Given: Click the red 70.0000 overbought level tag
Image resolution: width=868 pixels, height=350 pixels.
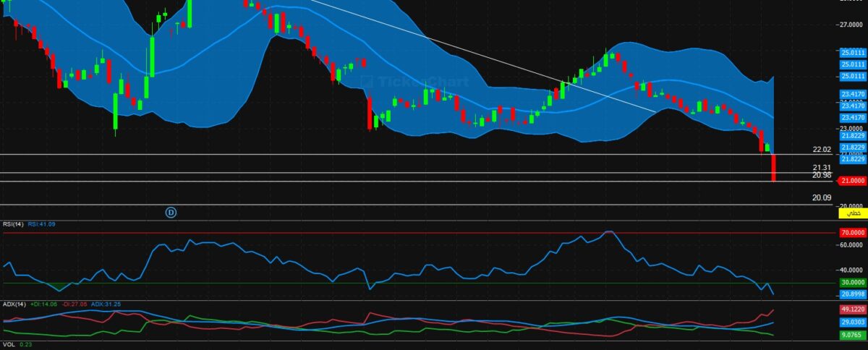Looking at the screenshot, I should point(853,234).
